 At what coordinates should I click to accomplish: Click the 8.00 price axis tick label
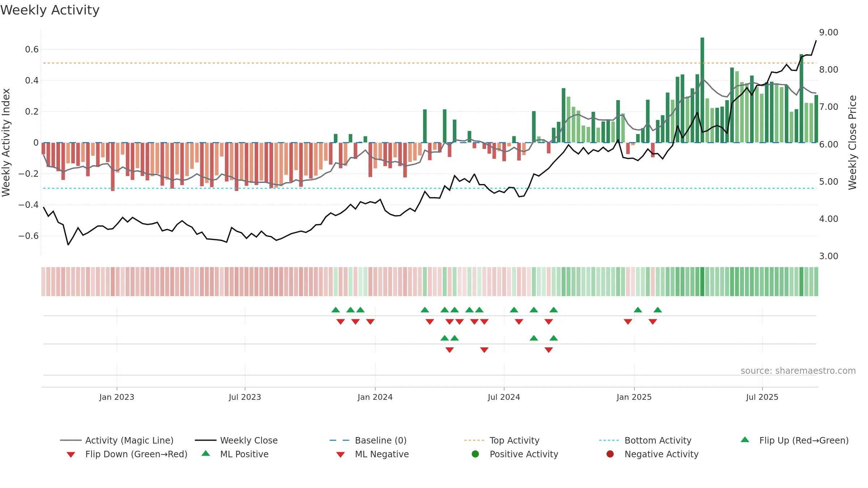point(829,69)
